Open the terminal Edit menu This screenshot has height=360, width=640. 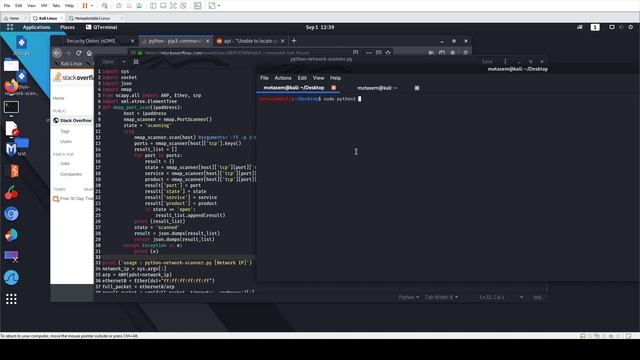coord(302,78)
